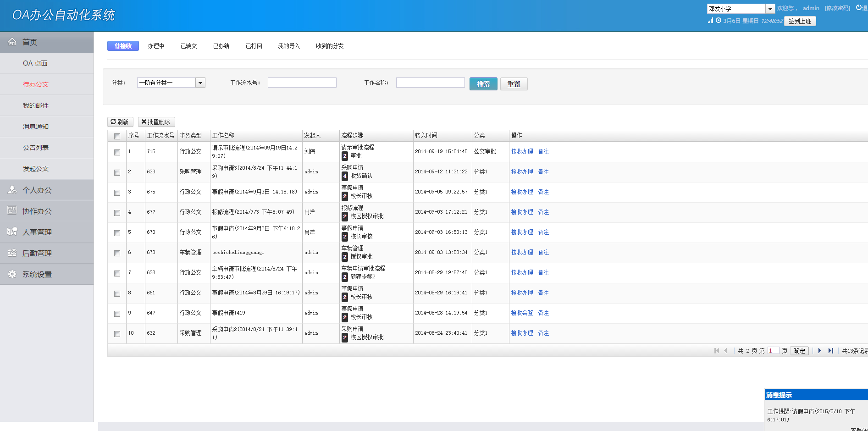Click 接收办理 link for row 715

coord(522,151)
